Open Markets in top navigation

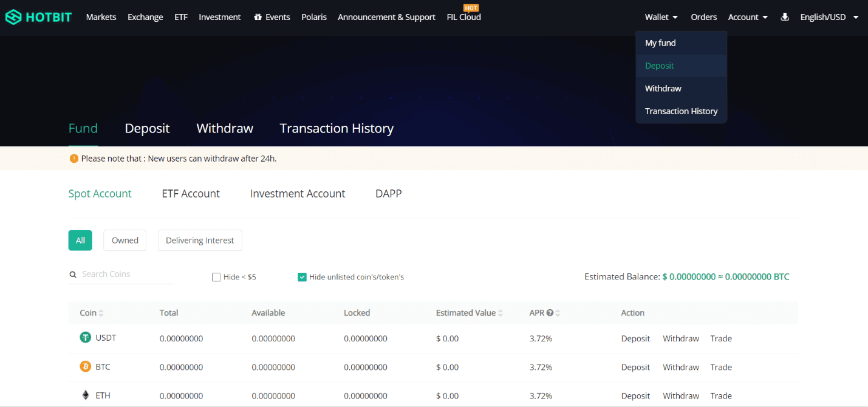pyautogui.click(x=101, y=17)
